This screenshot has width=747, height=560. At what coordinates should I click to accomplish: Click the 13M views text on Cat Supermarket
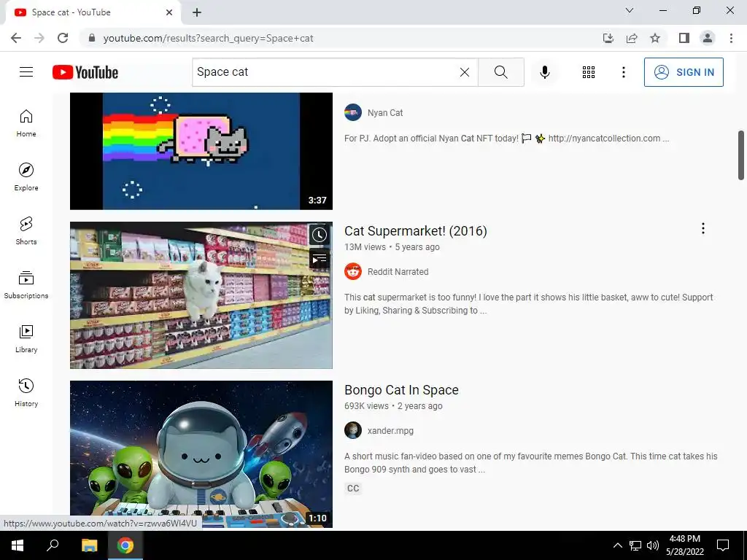[x=365, y=247]
